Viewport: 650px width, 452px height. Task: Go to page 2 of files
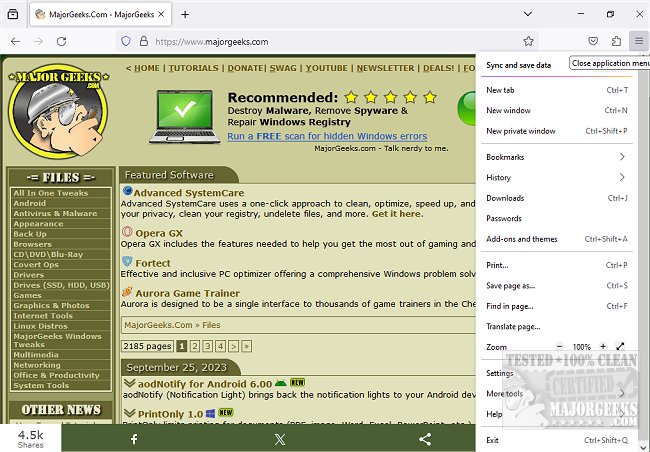(x=195, y=346)
